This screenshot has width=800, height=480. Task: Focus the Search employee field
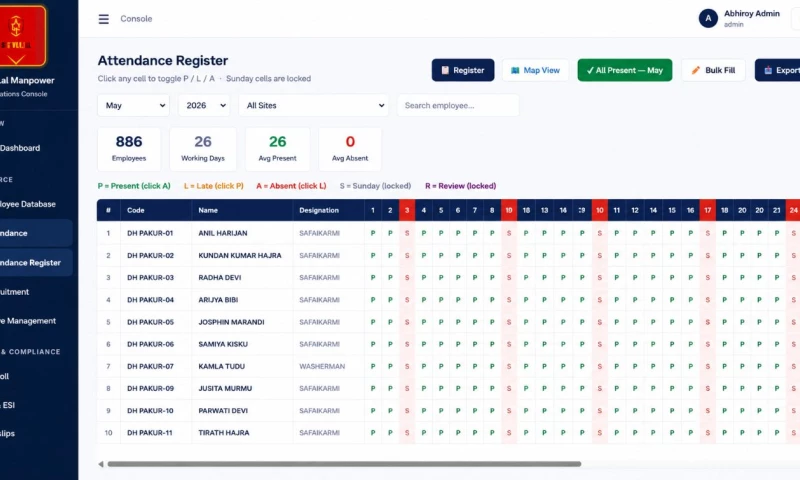click(x=458, y=106)
